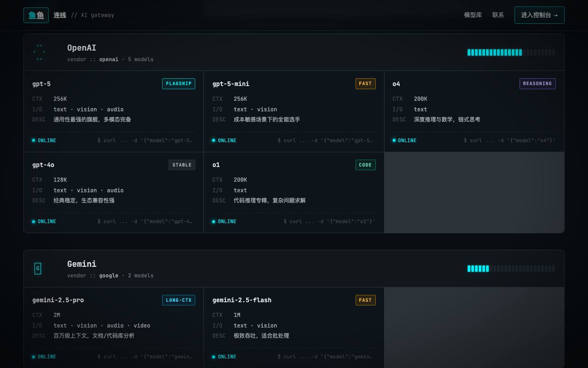Click the LONG-CTX badge on gemini-2.5-pro
The width and height of the screenshot is (588, 368).
click(179, 300)
